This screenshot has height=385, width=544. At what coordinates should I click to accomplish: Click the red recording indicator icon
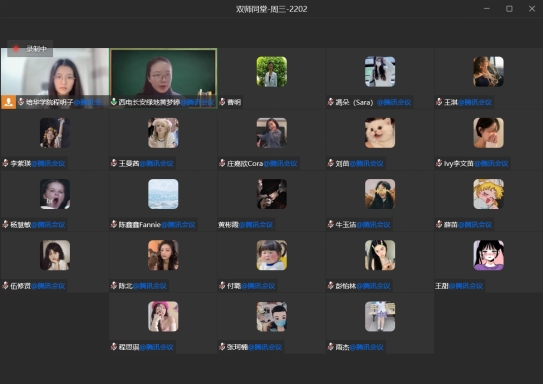16,49
